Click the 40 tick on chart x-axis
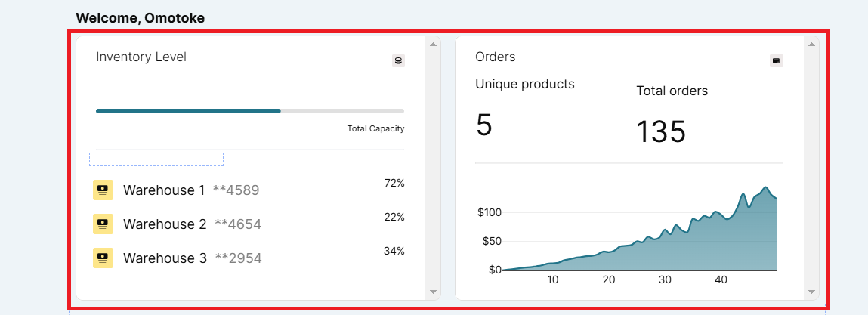This screenshot has width=868, height=315. (x=721, y=280)
